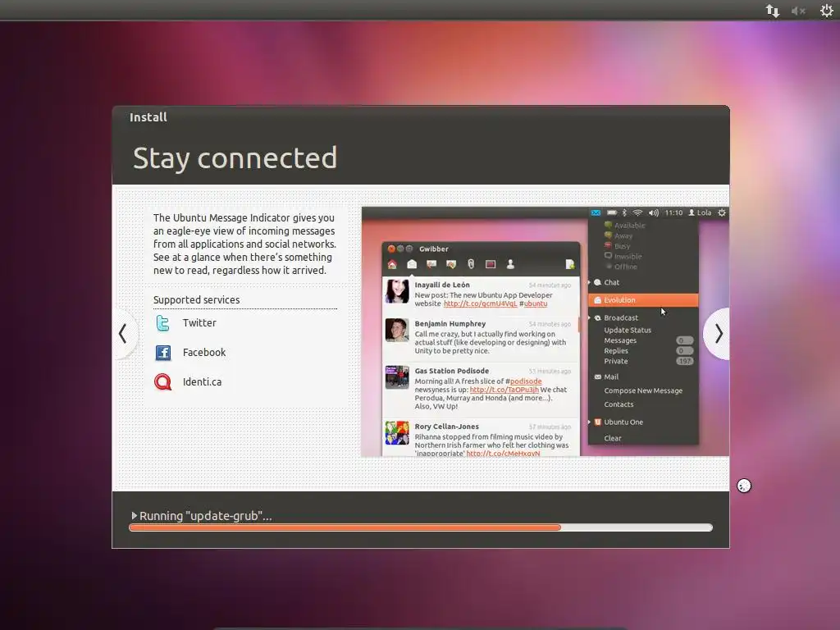The height and width of the screenshot is (630, 840).
Task: Click the Wi-Fi icon in slide image panel
Action: coord(637,212)
